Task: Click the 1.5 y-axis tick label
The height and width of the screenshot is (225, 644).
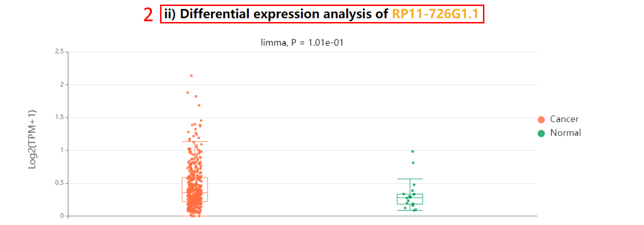Action: point(59,117)
